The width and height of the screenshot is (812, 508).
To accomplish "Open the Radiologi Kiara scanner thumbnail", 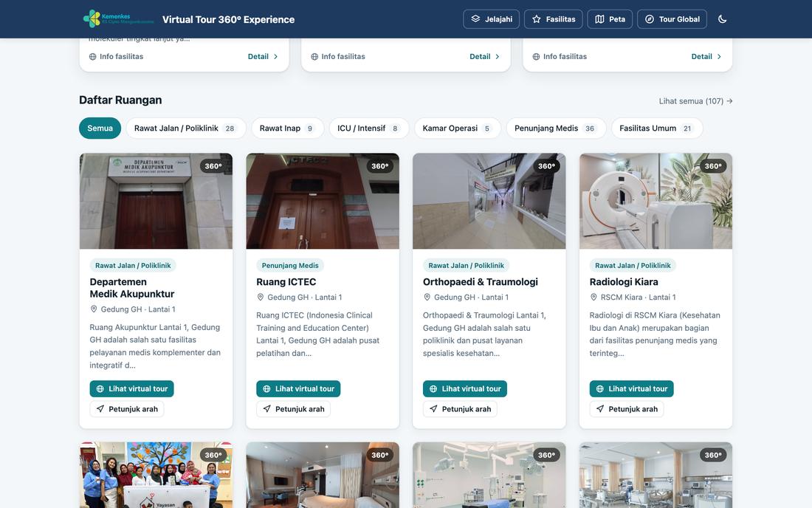I will (x=656, y=201).
